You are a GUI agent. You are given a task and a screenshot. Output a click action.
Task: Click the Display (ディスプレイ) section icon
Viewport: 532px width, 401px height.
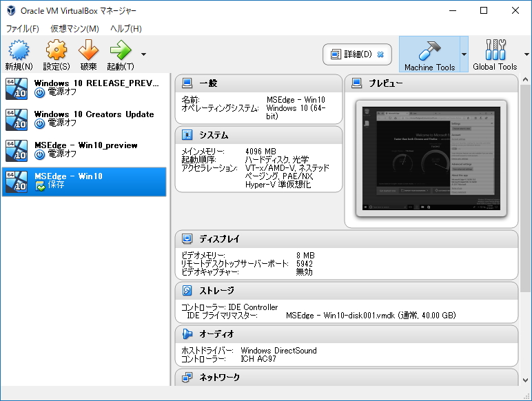(x=187, y=238)
